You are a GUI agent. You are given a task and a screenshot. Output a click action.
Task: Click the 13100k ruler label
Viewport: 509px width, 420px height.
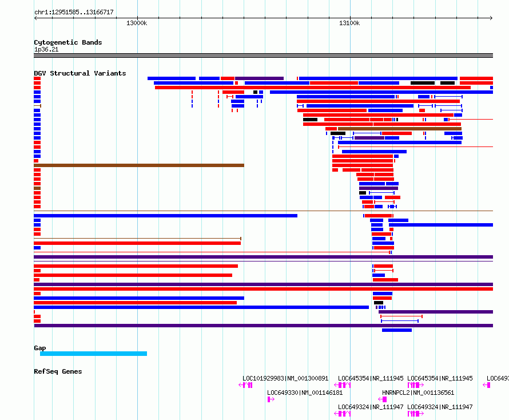[x=349, y=23]
